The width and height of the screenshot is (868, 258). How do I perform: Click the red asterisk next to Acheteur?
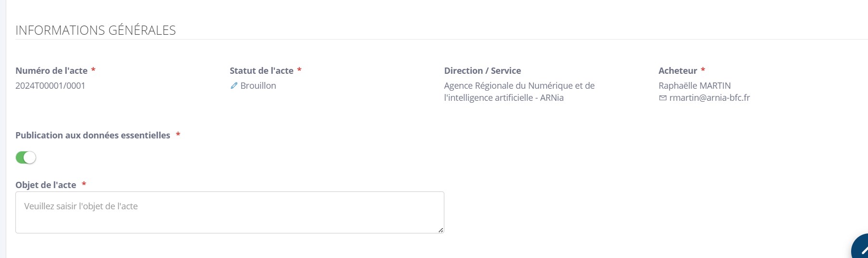pos(703,70)
